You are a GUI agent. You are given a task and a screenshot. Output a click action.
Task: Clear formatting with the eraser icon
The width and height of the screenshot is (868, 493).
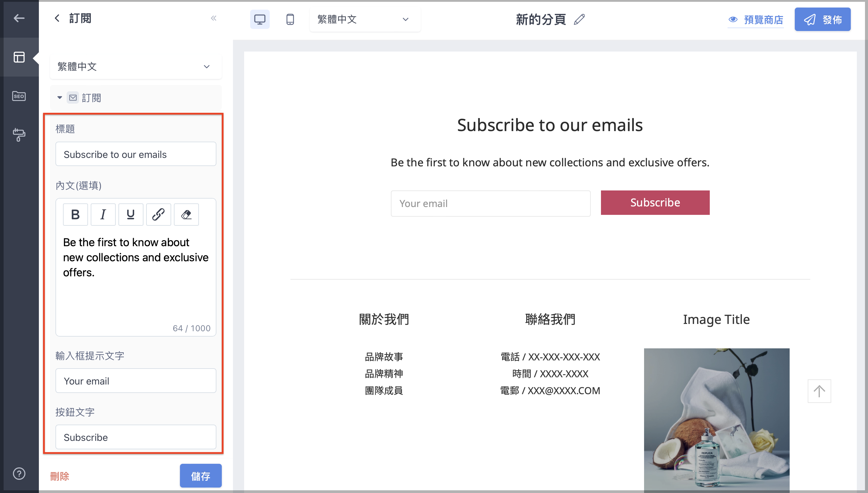(186, 214)
